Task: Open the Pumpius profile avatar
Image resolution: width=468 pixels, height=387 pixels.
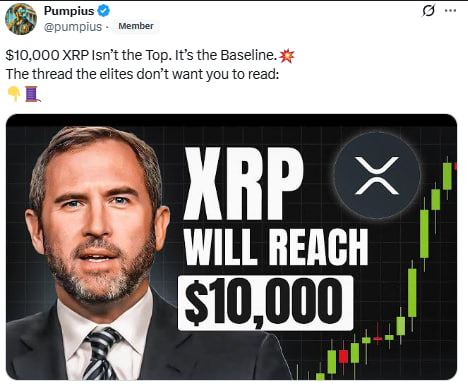Action: coord(21,19)
